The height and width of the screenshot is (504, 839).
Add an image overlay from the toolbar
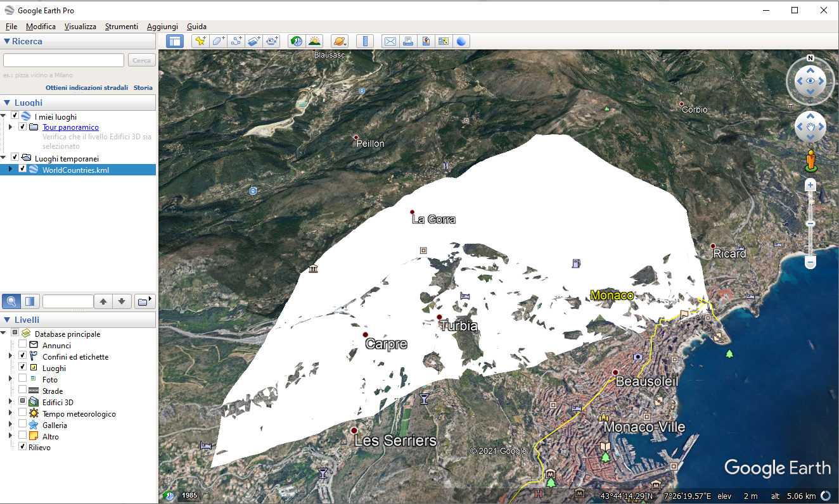click(x=254, y=41)
